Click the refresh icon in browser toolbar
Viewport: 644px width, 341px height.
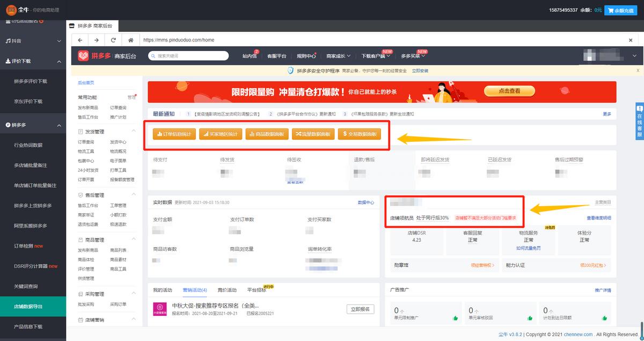coord(113,40)
